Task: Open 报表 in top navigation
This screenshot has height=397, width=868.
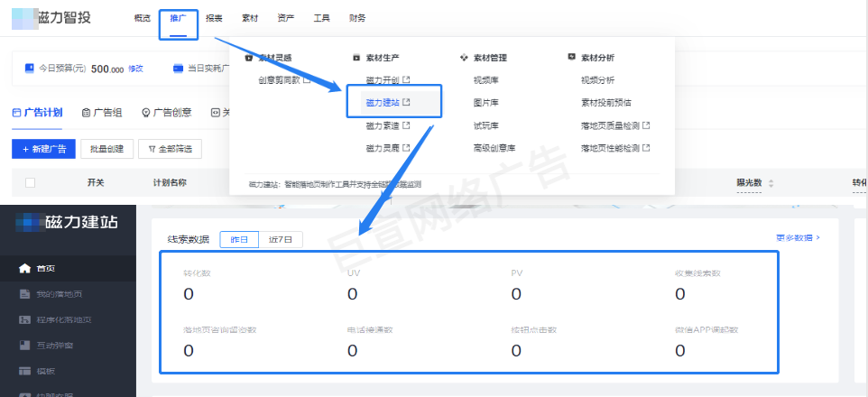Action: point(214,18)
